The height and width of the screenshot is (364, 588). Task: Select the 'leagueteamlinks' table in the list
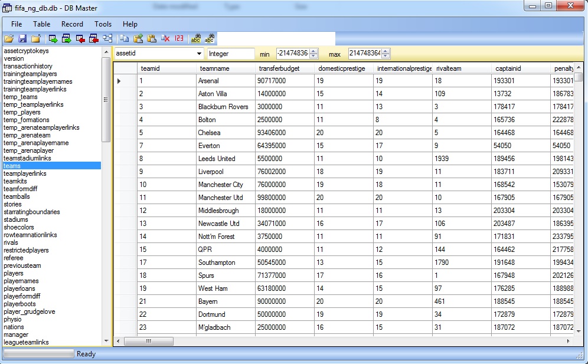[26, 342]
